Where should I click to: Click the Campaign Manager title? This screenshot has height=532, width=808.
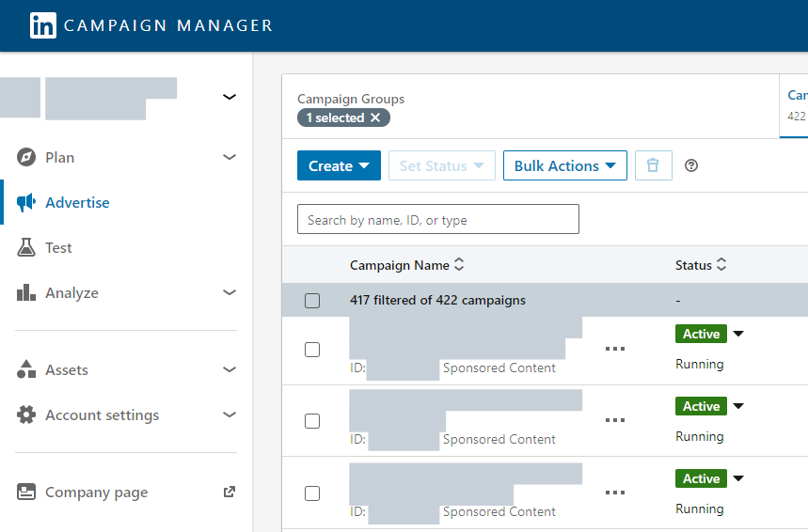[168, 25]
